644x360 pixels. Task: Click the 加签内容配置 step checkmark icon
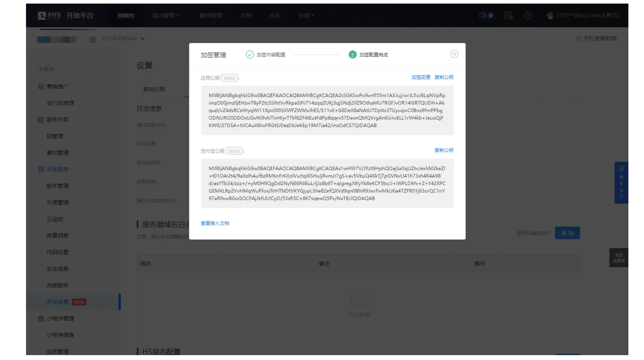click(250, 55)
